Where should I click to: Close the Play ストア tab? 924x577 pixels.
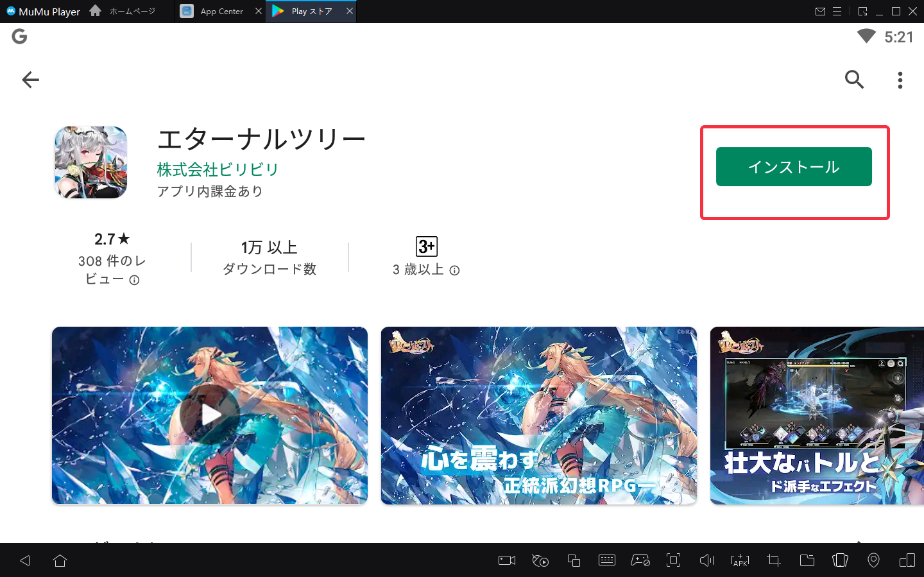pos(350,11)
